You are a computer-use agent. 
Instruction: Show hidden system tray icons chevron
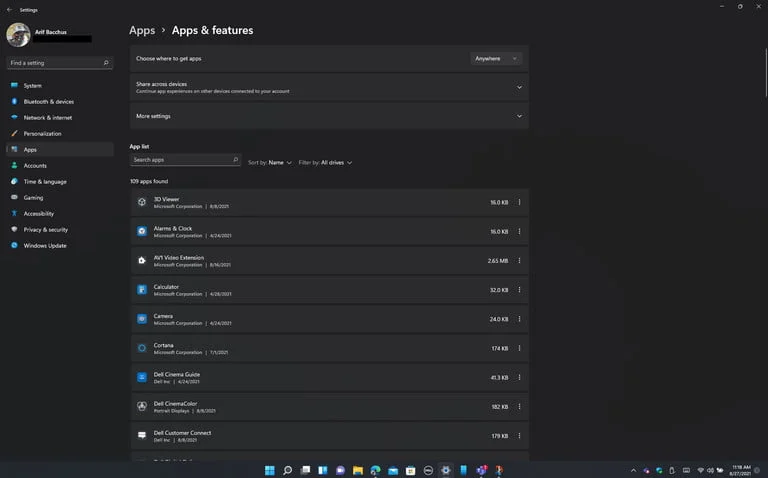click(633, 471)
